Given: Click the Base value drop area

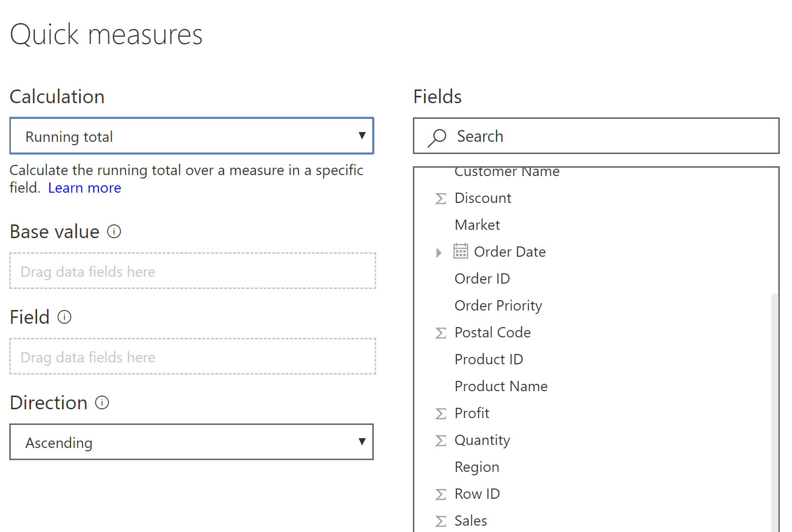Looking at the screenshot, I should click(193, 271).
